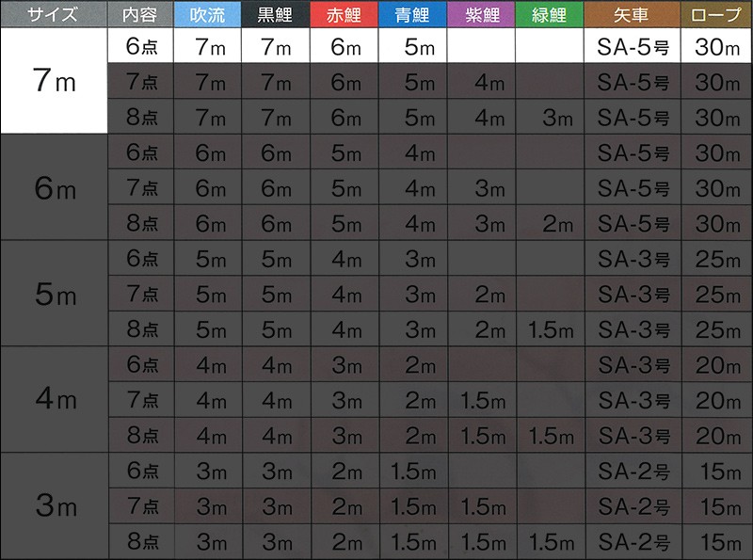Click the 5m size row label
This screenshot has width=753, height=560.
tap(53, 295)
